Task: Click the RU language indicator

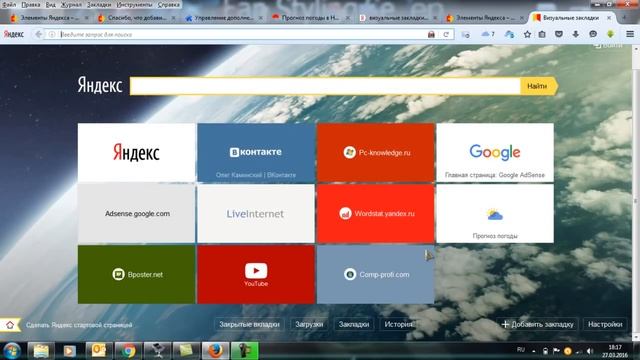Action: [x=521, y=350]
